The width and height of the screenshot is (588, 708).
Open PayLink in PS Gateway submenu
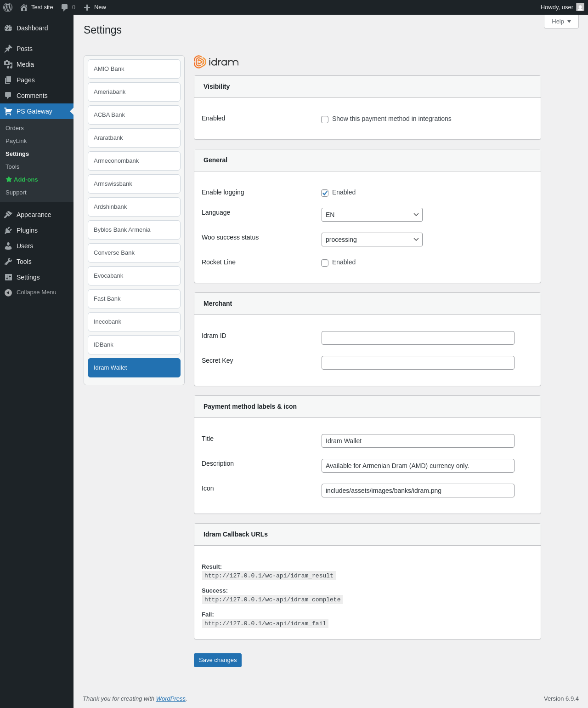(16, 141)
